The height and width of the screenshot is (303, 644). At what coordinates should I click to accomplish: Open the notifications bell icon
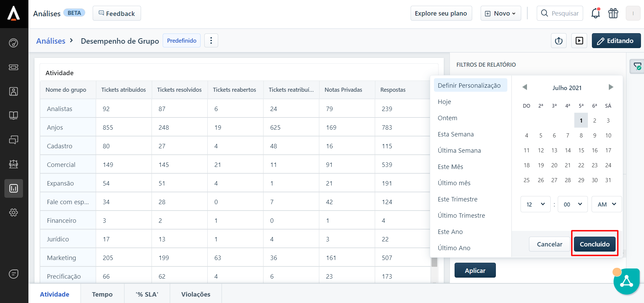595,14
